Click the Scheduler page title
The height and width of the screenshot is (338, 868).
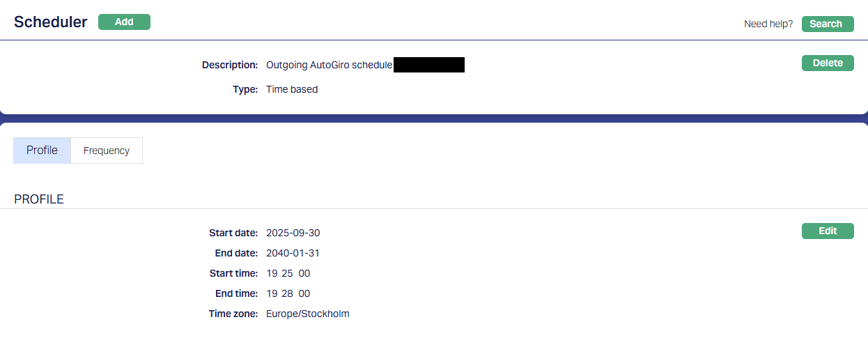click(51, 22)
